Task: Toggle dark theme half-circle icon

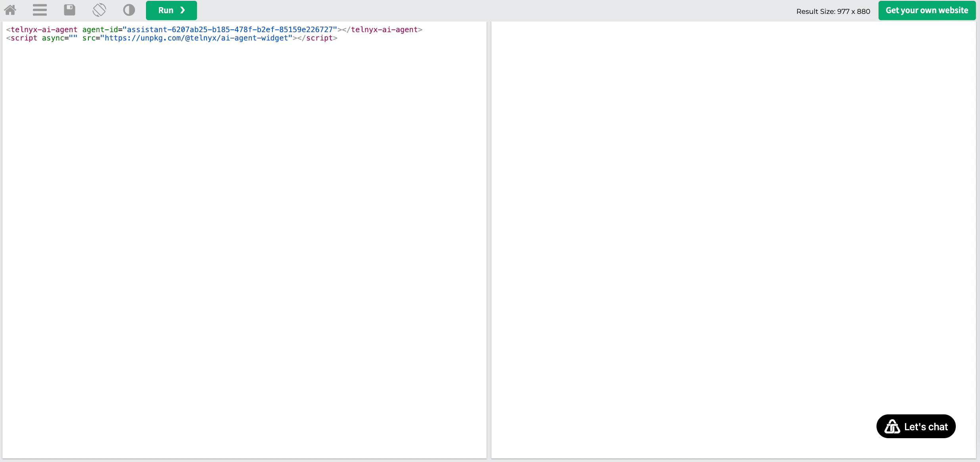Action: pyautogui.click(x=129, y=10)
